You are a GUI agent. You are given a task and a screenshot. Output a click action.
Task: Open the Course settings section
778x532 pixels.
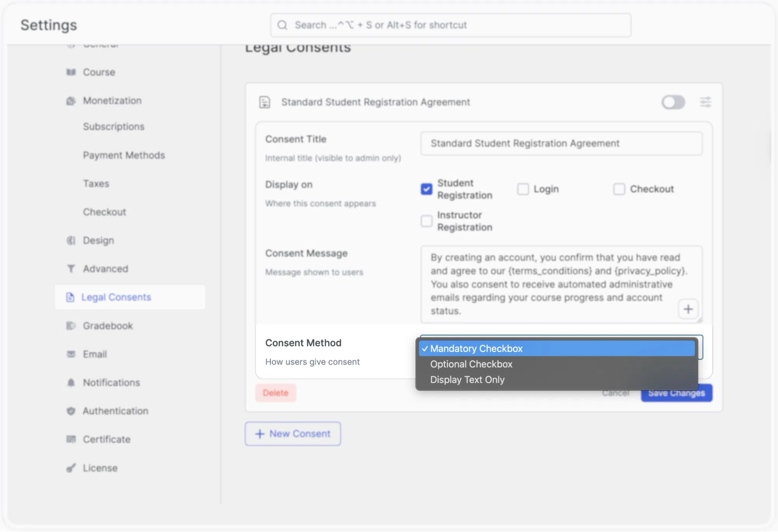point(99,72)
